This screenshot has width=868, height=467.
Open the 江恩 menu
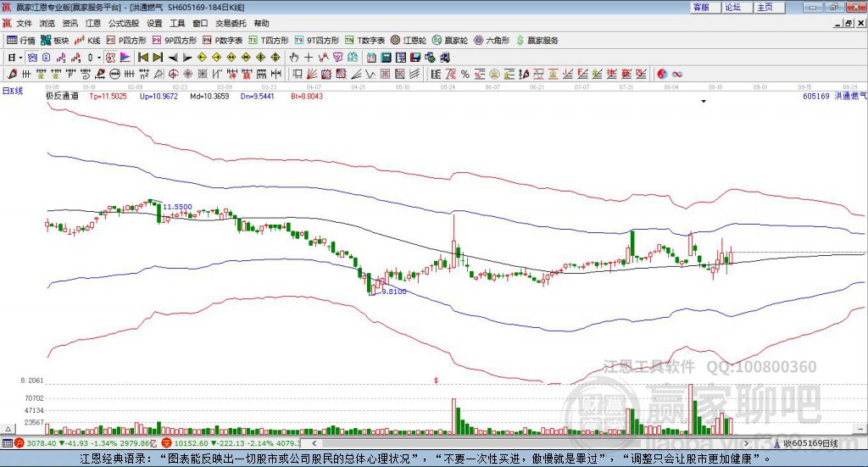93,23
